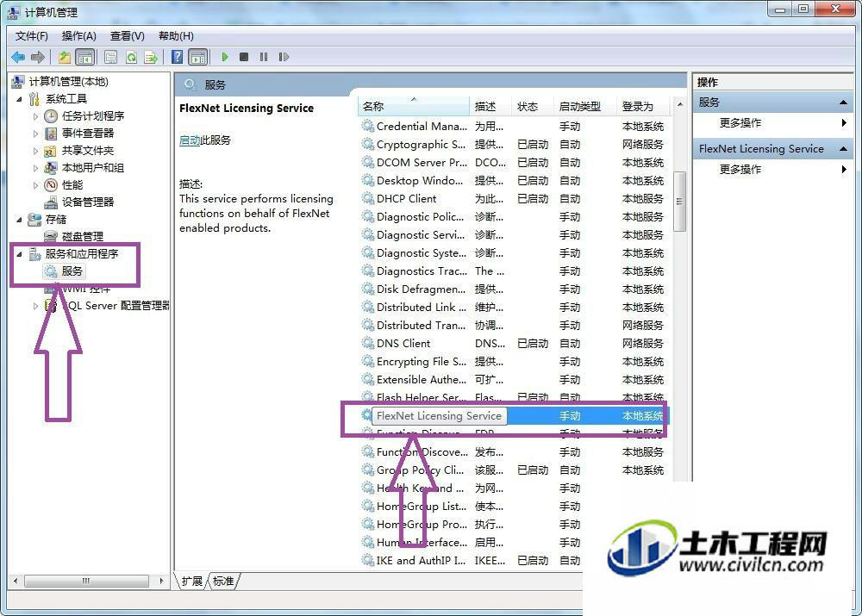862x616 pixels.
Task: Click the tree pane horizontal scrollbar thumb
Action: pos(86,581)
